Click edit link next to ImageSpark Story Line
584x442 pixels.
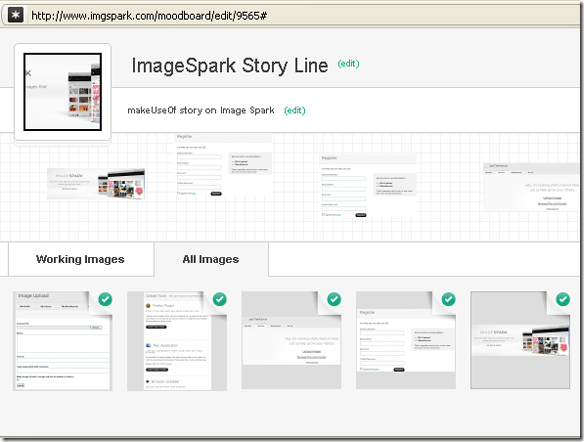pos(348,64)
